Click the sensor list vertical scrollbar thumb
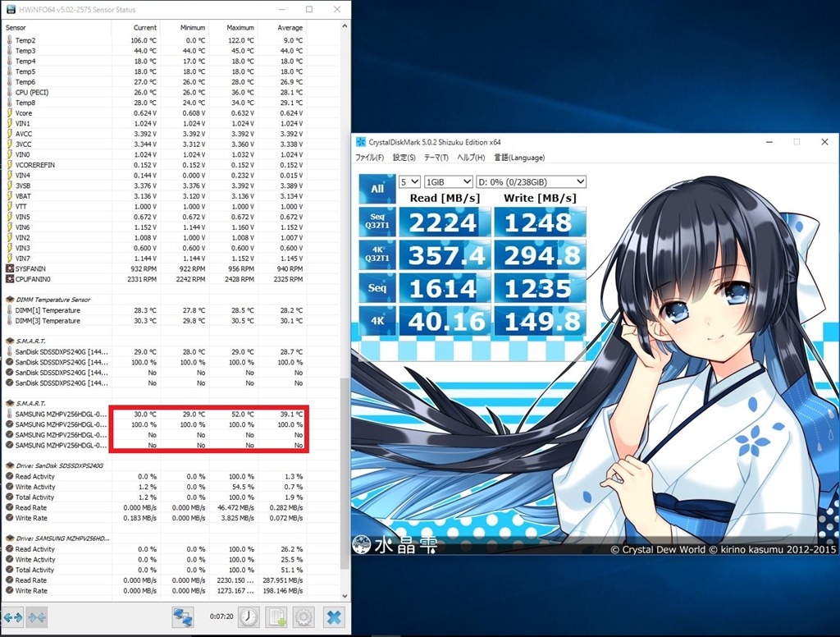Viewport: 840px width, 637px height. [x=345, y=474]
